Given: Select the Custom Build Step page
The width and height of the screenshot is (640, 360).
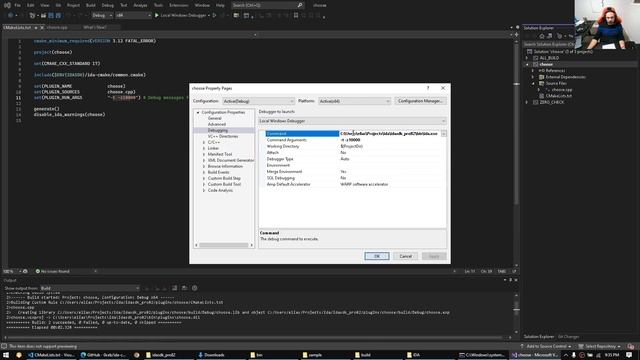Looking at the screenshot, I should [x=224, y=178].
